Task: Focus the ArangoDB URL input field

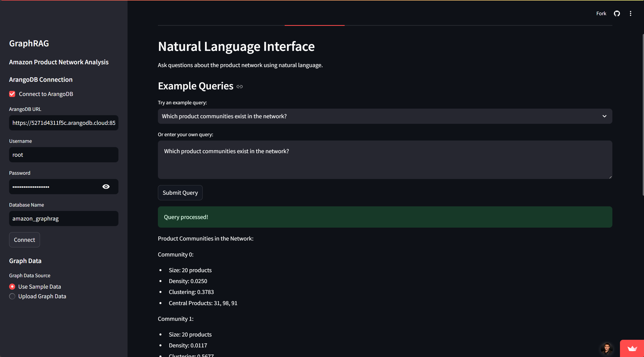Action: (64, 123)
